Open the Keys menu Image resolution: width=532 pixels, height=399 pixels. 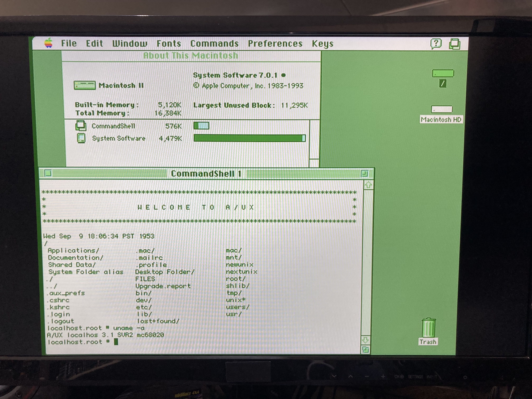click(322, 44)
